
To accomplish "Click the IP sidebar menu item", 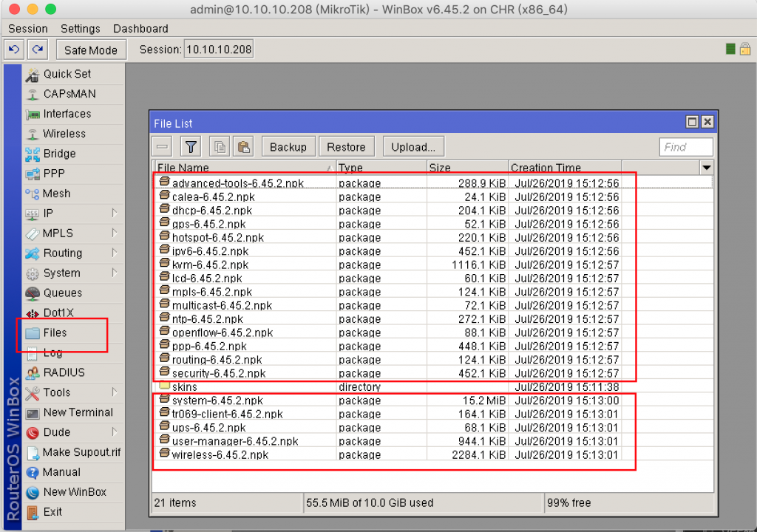I will pos(73,213).
